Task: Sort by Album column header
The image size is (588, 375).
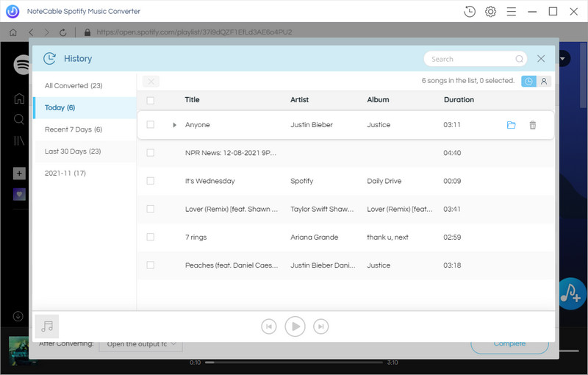Action: (x=378, y=100)
